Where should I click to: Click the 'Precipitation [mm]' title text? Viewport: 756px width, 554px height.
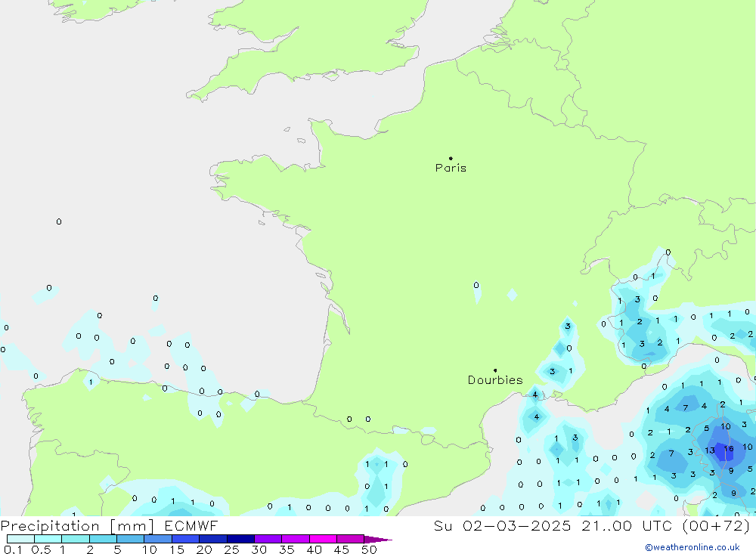coord(77,525)
